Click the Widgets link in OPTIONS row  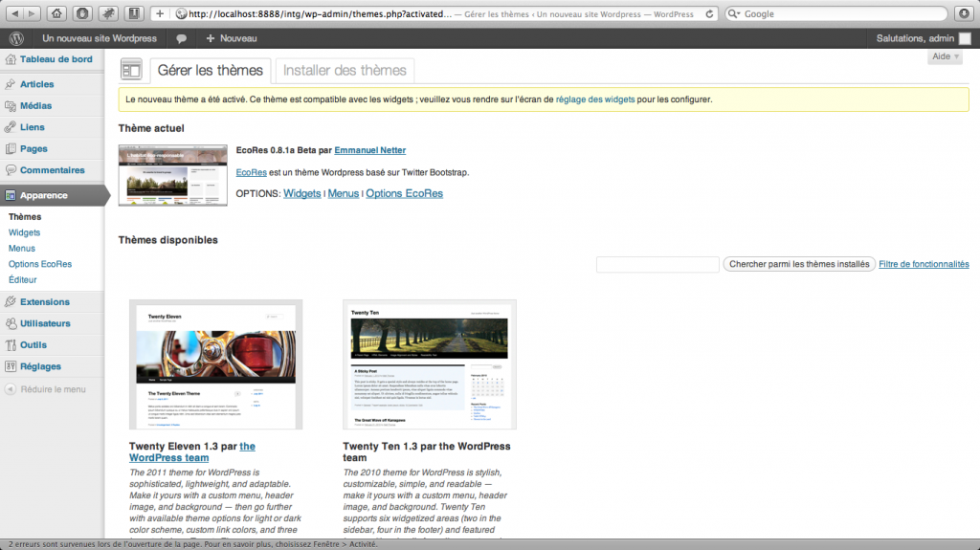point(301,194)
